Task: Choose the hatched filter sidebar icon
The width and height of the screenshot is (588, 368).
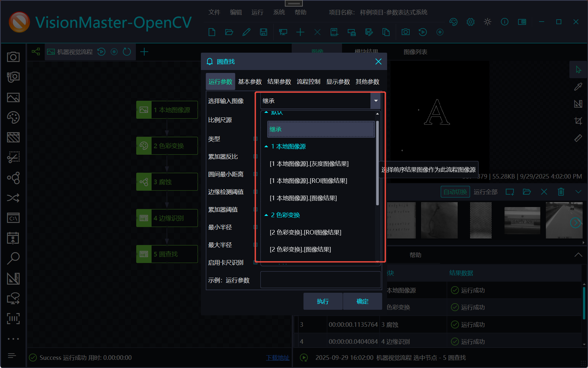Action: [x=13, y=137]
